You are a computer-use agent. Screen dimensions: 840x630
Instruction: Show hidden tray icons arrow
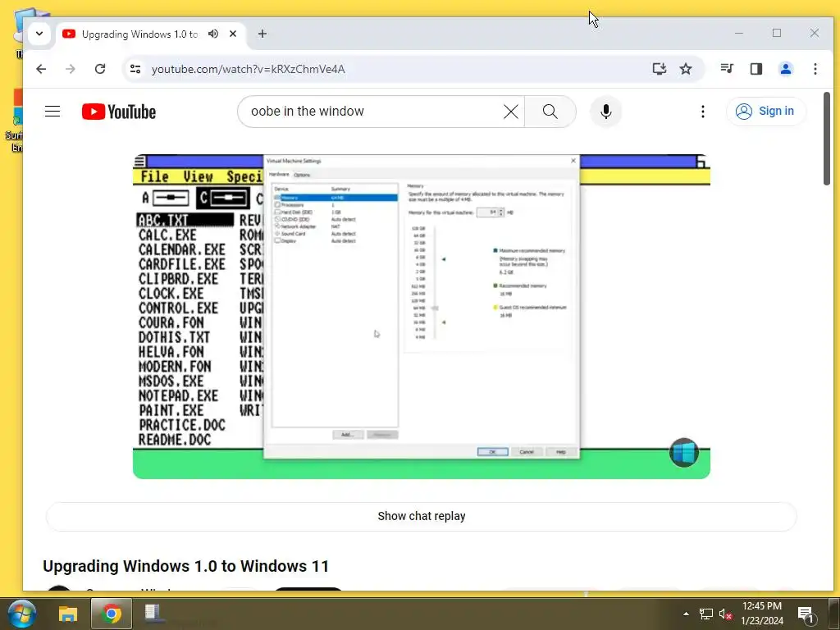pos(686,614)
